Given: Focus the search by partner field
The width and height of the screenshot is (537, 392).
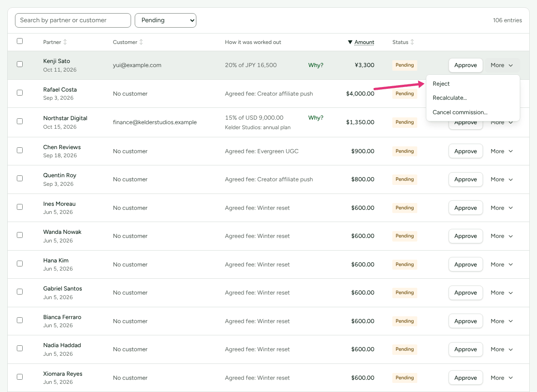Looking at the screenshot, I should (x=73, y=20).
